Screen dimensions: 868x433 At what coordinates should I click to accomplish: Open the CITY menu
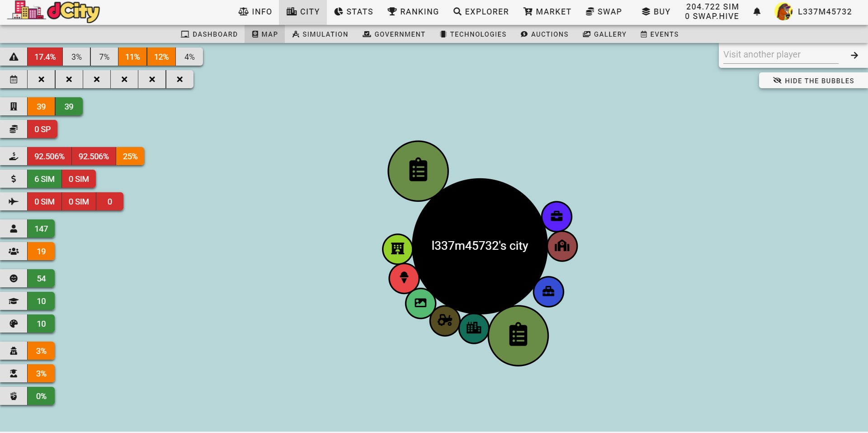(x=303, y=12)
